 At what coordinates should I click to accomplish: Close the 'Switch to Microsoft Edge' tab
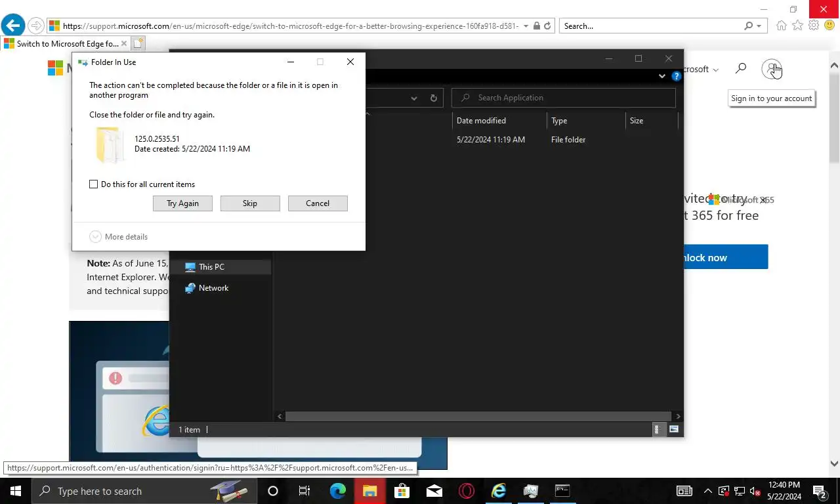(123, 44)
